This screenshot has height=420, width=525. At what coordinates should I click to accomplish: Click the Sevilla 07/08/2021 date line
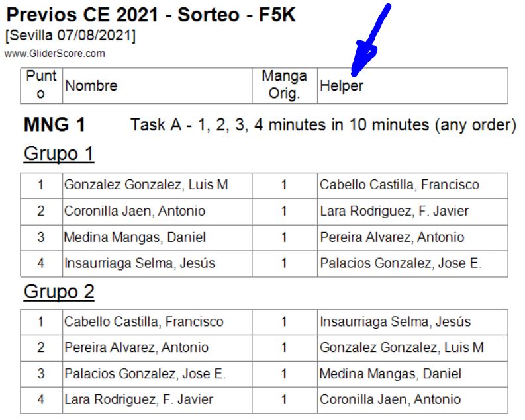70,36
